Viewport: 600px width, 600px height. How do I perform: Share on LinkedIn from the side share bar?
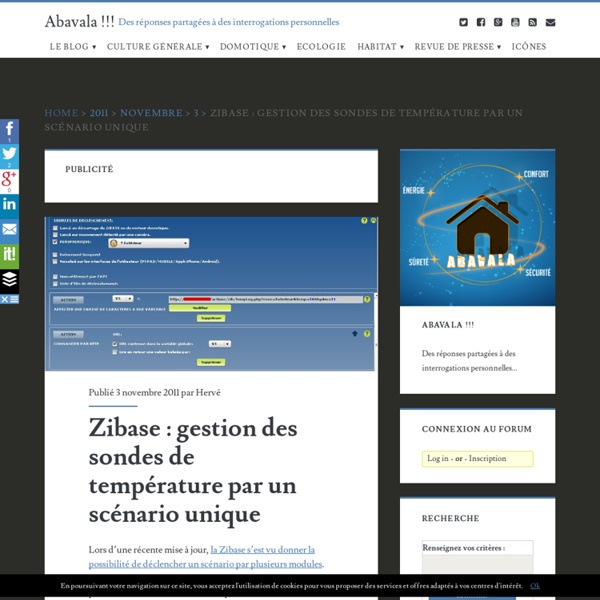coord(9,206)
